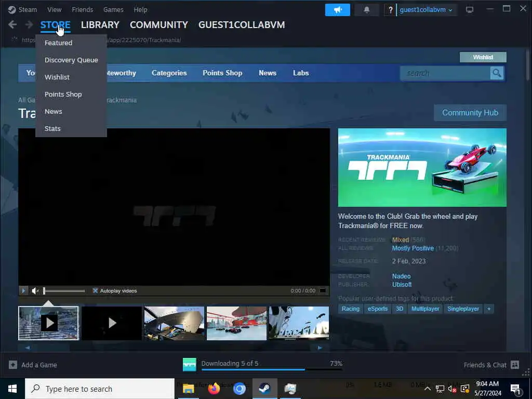
Task: Open the Friends menu
Action: point(83,9)
